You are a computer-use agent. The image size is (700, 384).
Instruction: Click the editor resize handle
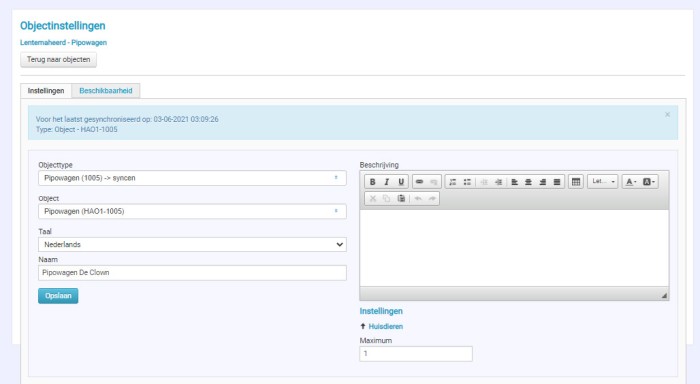click(664, 295)
